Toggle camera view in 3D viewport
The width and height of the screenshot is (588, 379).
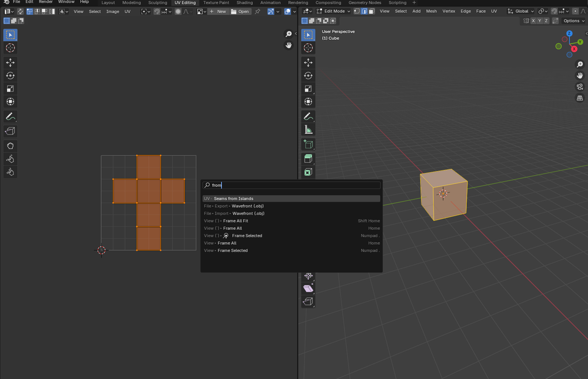point(580,86)
